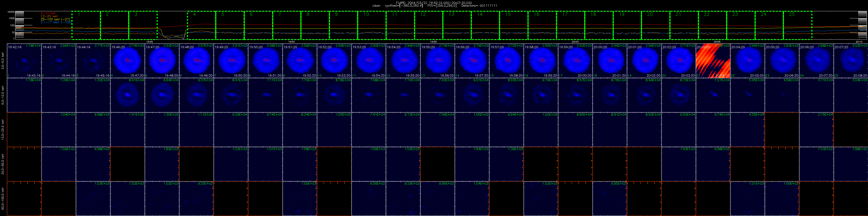Select time interval 3 on the light curve
868x216 pixels.
click(x=143, y=25)
